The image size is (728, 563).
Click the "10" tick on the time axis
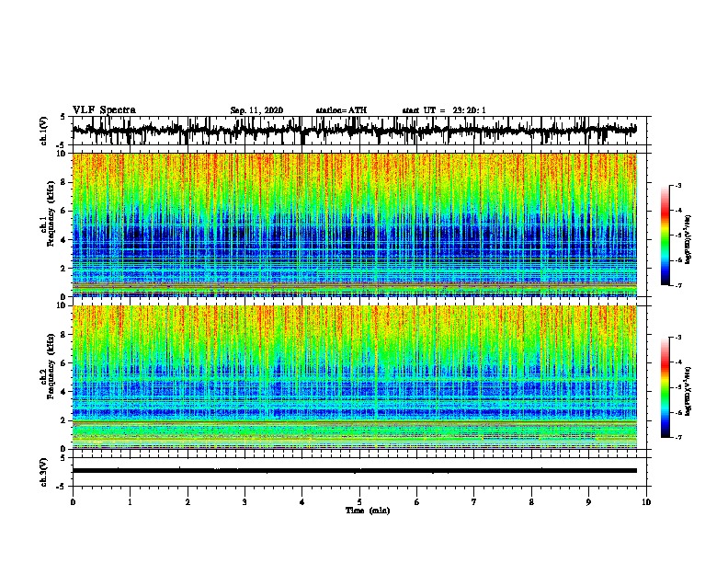(646, 501)
